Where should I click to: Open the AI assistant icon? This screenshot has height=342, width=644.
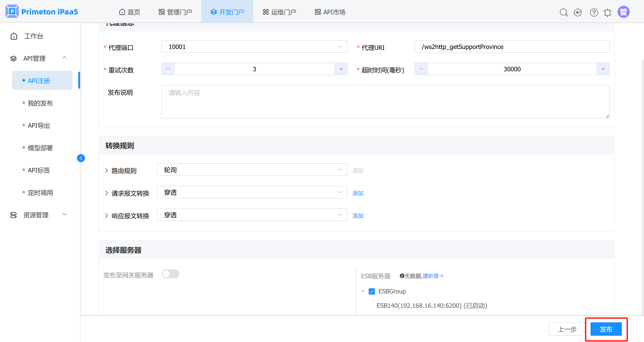(578, 12)
